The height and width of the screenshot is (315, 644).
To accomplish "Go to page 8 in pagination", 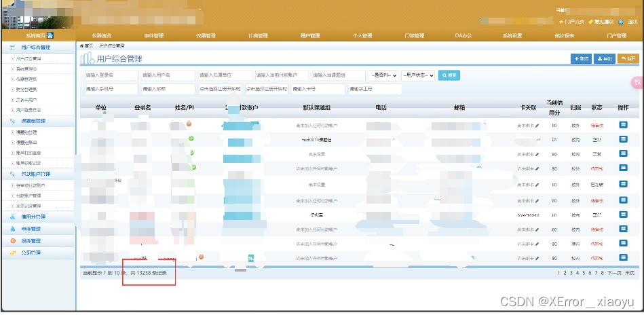I will click(602, 273).
